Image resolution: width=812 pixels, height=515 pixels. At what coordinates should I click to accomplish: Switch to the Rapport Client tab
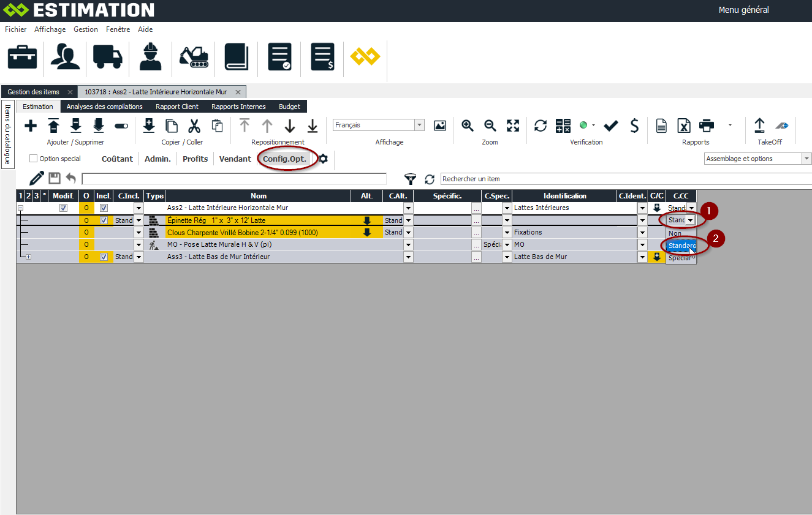(176, 107)
